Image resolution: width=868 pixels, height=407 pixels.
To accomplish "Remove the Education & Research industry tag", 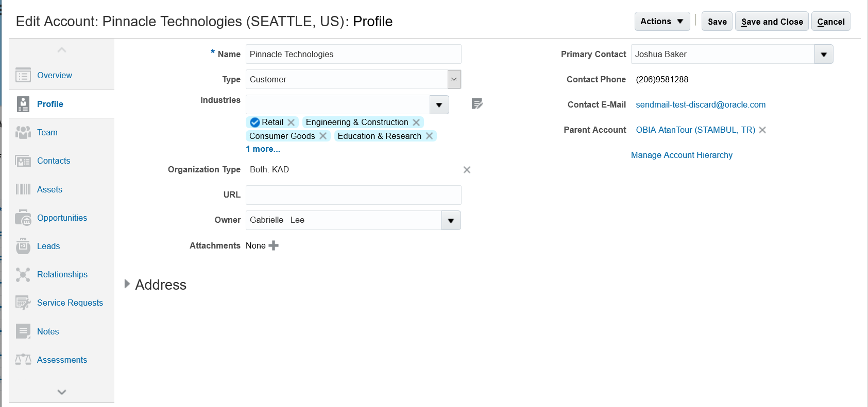I will coord(429,136).
